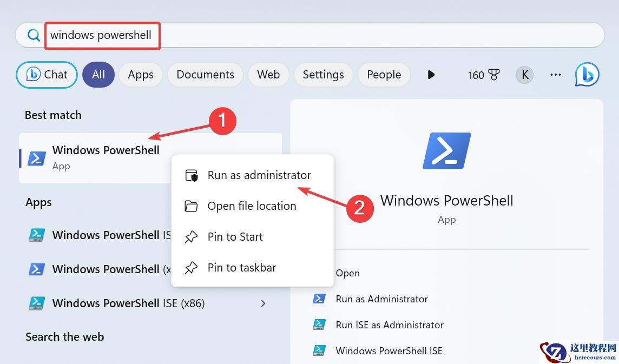619x364 pixels.
Task: Click the icon beside Run ISE as Administrator
Action: pos(319,325)
